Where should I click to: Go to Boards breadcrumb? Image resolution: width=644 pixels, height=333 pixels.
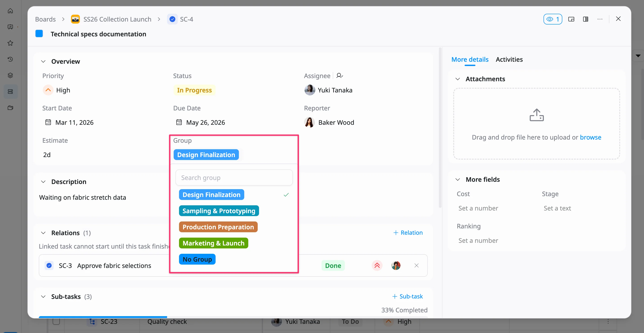[45, 19]
